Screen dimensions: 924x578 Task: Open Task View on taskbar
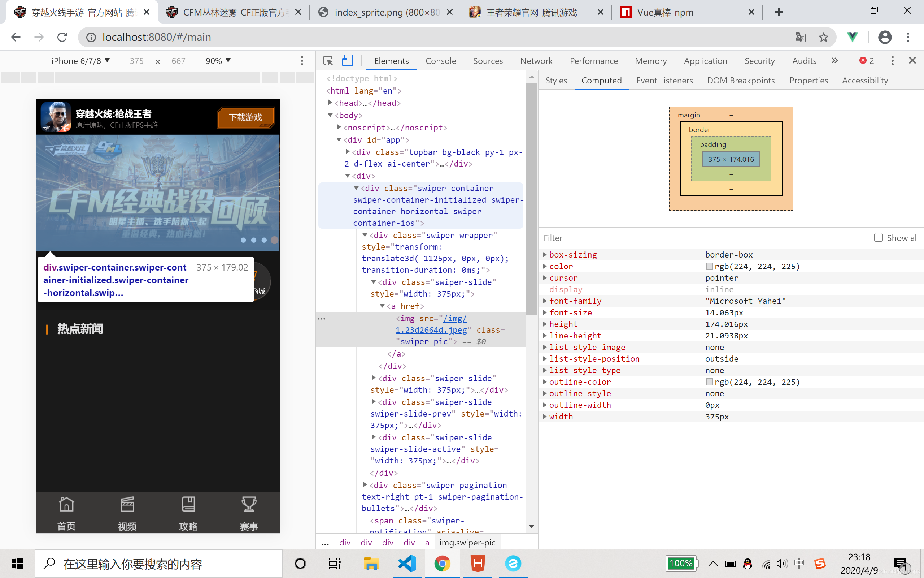[x=335, y=563]
